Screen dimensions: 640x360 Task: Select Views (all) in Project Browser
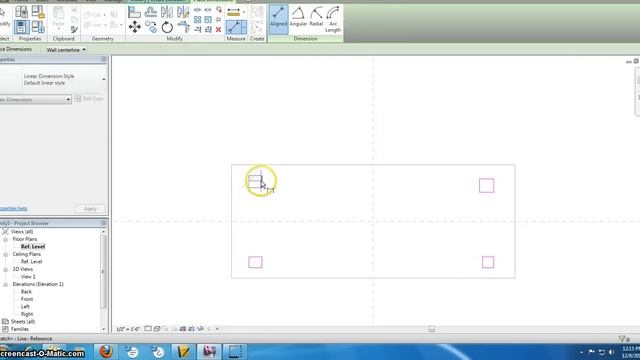(x=23, y=231)
